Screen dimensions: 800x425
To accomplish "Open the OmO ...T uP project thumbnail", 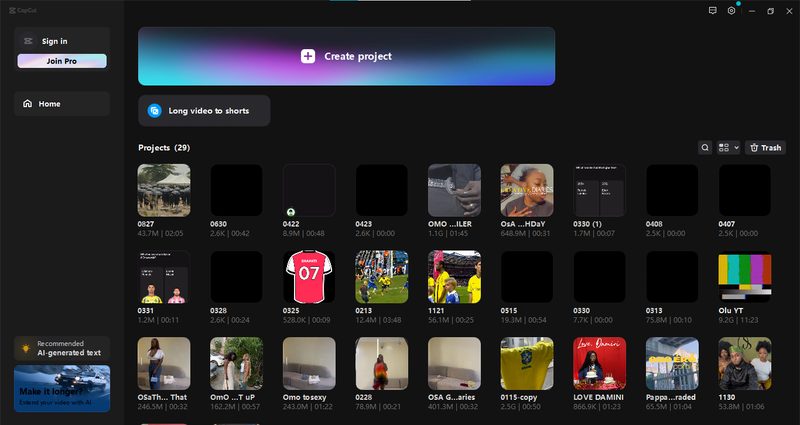I will coord(236,364).
